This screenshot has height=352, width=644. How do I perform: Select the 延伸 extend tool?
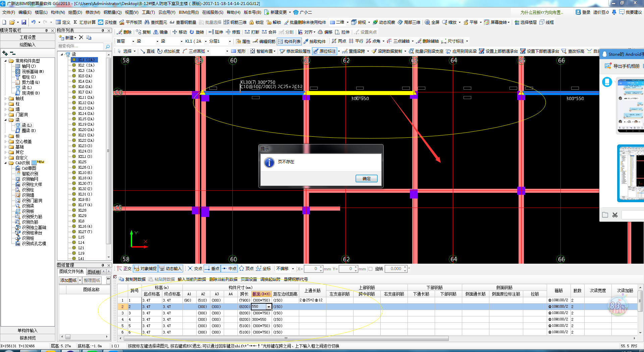point(216,32)
